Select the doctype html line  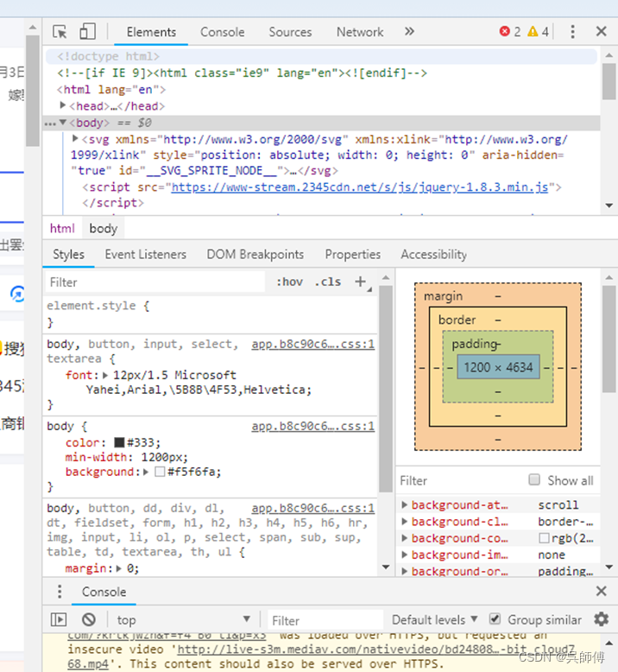point(321,56)
